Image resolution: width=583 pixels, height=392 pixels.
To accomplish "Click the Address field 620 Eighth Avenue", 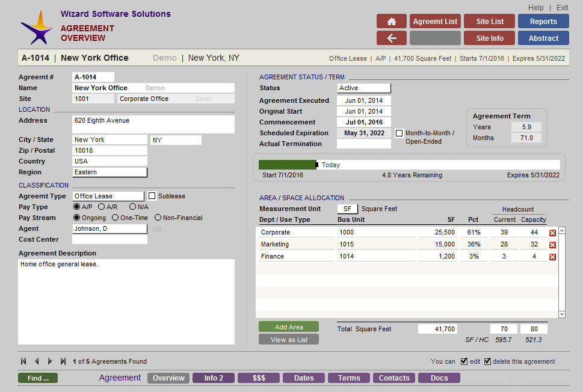I will [153, 124].
